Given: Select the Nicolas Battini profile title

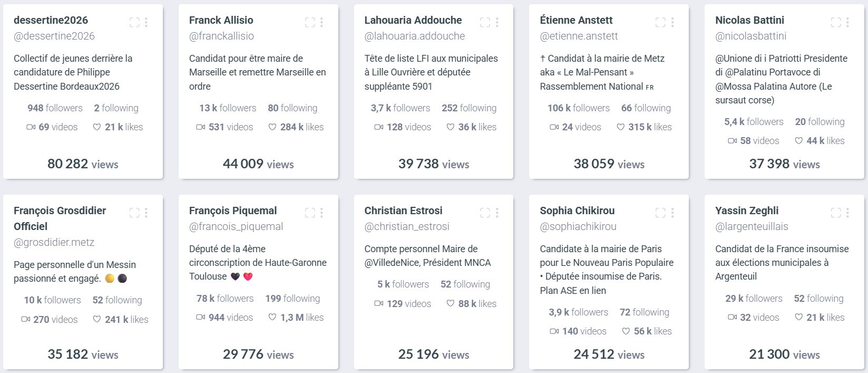Looking at the screenshot, I should click(749, 20).
